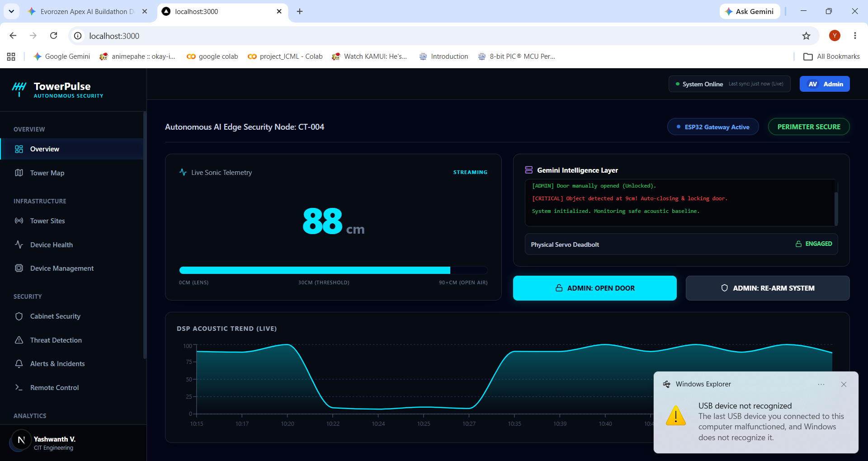Viewport: 868px width, 461px height.
Task: Click the Alerts & Incidents bell icon
Action: click(19, 364)
